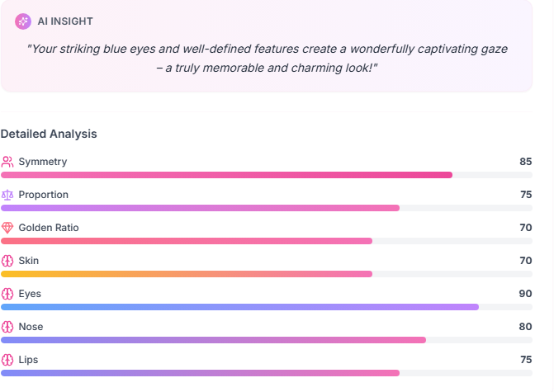Click the Lips row icon
Image resolution: width=554 pixels, height=392 pixels.
coord(7,360)
